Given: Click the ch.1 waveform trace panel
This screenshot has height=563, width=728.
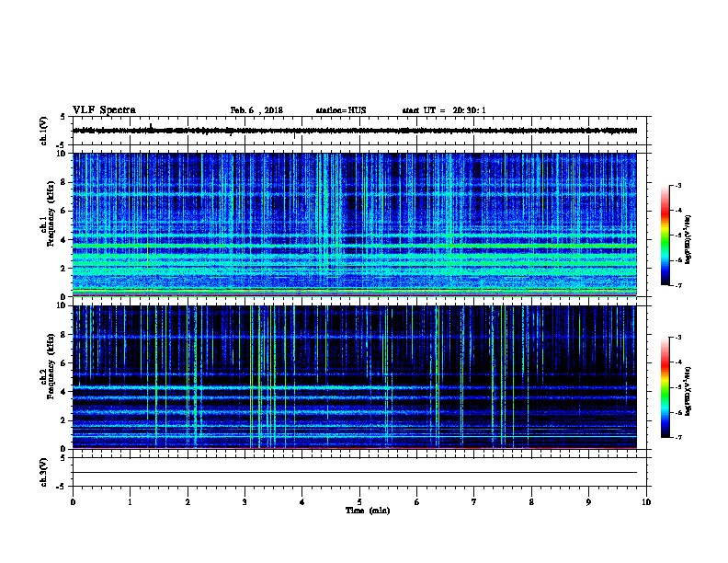Looking at the screenshot, I should coord(359,131).
